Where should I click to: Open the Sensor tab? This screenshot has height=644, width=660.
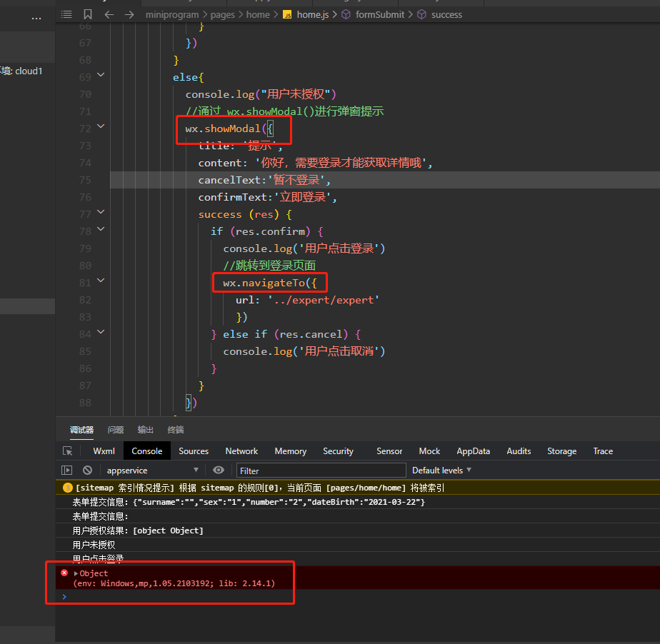click(389, 451)
